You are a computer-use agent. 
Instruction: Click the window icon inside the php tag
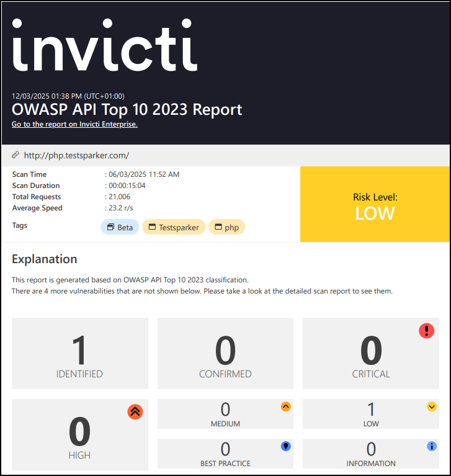click(x=218, y=227)
